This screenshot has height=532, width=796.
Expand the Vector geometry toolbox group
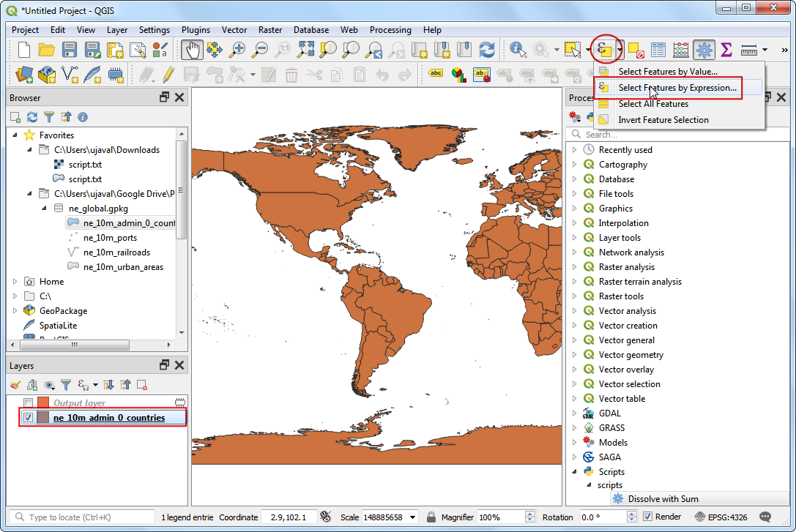575,355
